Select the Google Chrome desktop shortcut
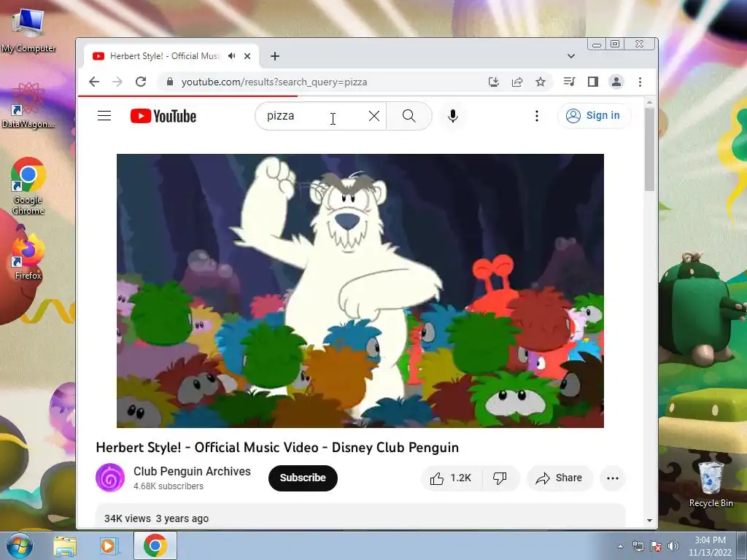The height and width of the screenshot is (560, 747). coord(28,186)
